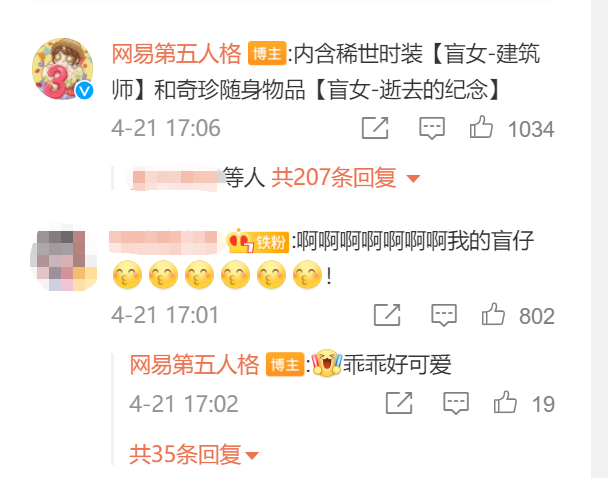Click the 博主 badge in top comment
This screenshot has width=608, height=478.
click(267, 53)
